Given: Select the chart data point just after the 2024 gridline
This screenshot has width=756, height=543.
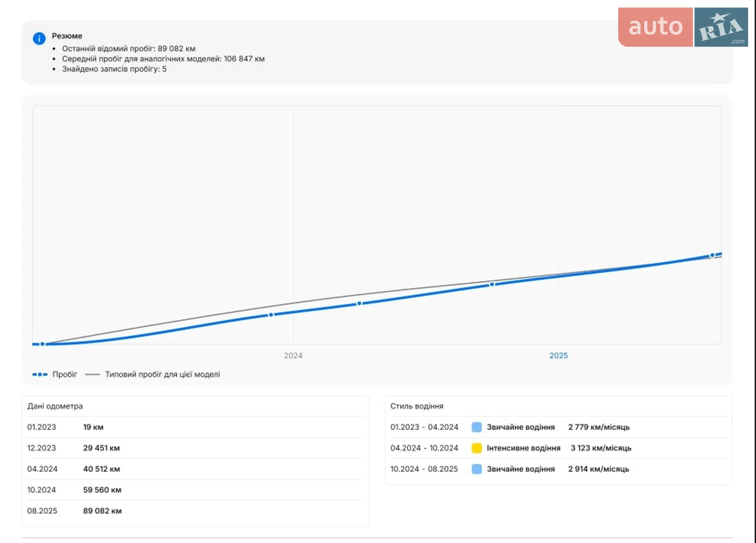Looking at the screenshot, I should pyautogui.click(x=359, y=303).
